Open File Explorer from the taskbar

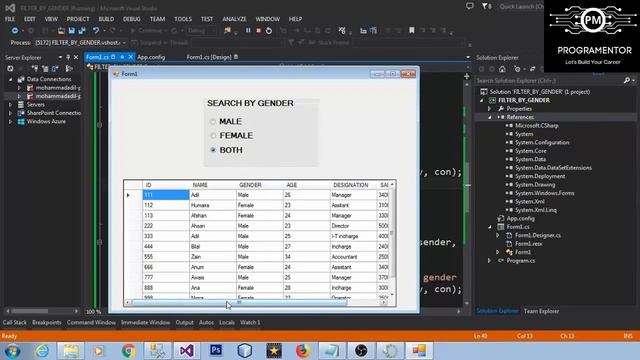tap(71, 351)
